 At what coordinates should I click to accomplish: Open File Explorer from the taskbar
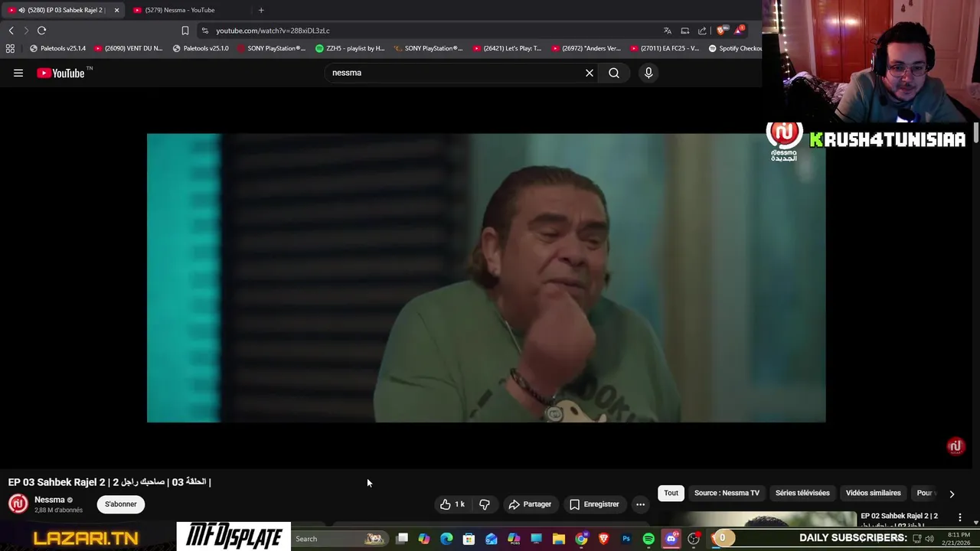point(559,539)
